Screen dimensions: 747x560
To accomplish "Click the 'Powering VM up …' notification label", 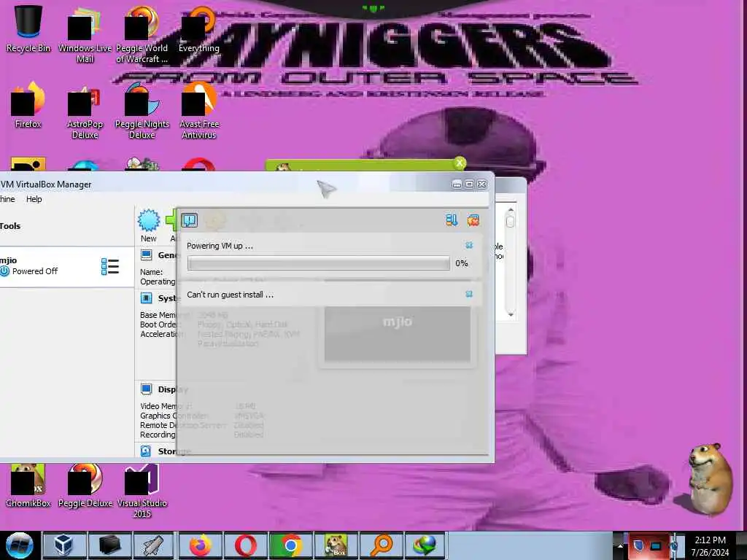I will (x=220, y=246).
